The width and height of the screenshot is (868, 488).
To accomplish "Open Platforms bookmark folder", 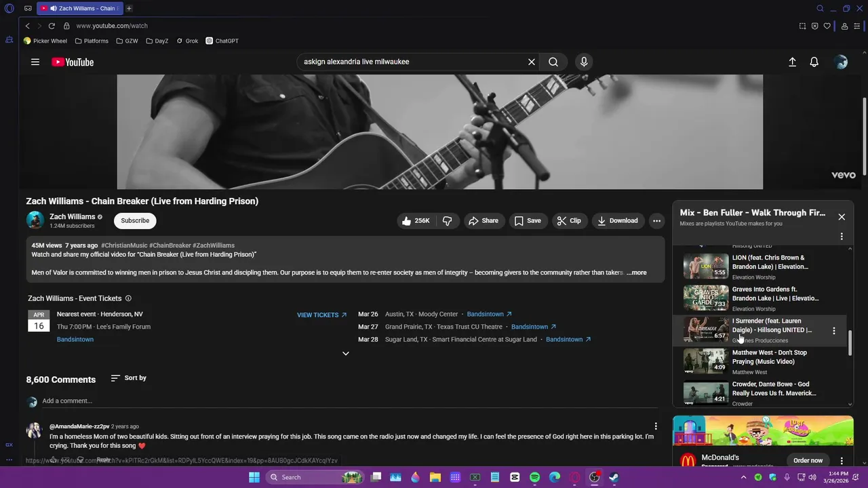I will (x=92, y=41).
